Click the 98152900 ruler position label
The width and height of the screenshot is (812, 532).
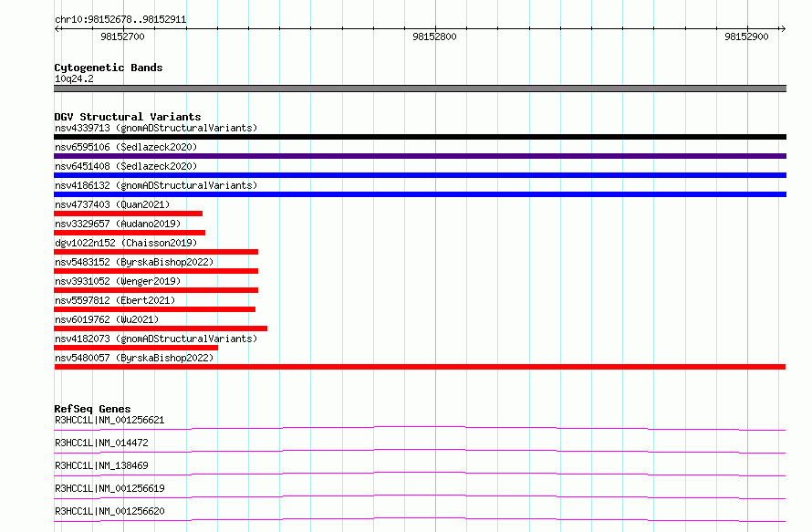[x=746, y=37]
